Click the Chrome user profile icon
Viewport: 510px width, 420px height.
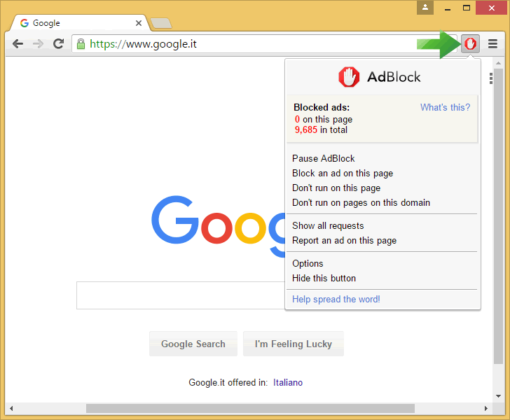point(425,8)
